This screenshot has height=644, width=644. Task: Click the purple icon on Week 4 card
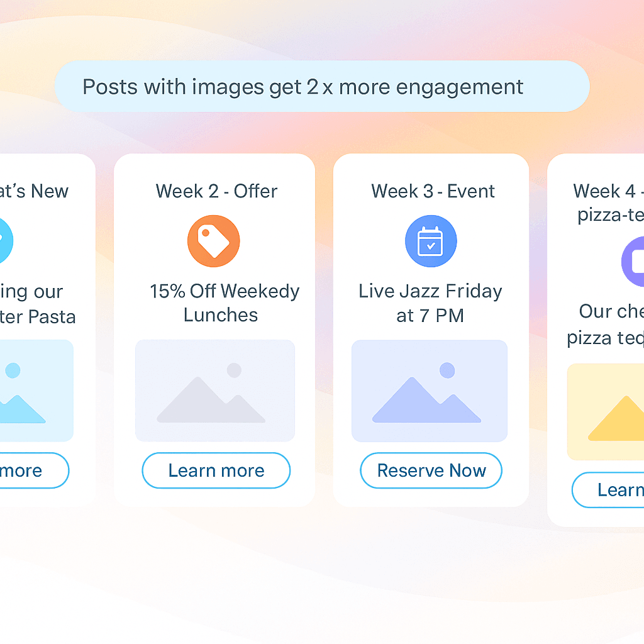[x=633, y=262]
